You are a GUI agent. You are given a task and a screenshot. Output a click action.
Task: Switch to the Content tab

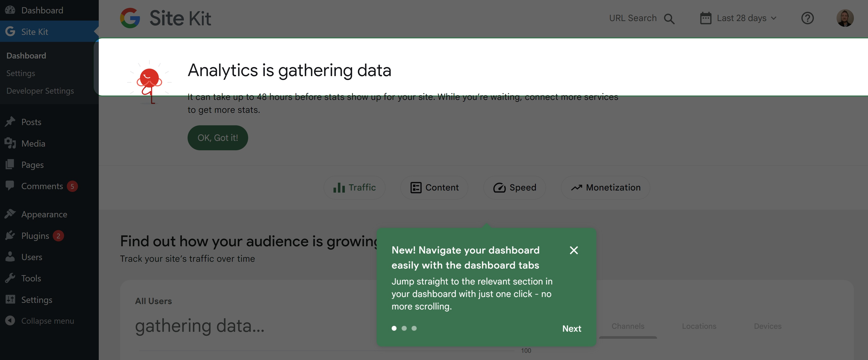coord(434,188)
